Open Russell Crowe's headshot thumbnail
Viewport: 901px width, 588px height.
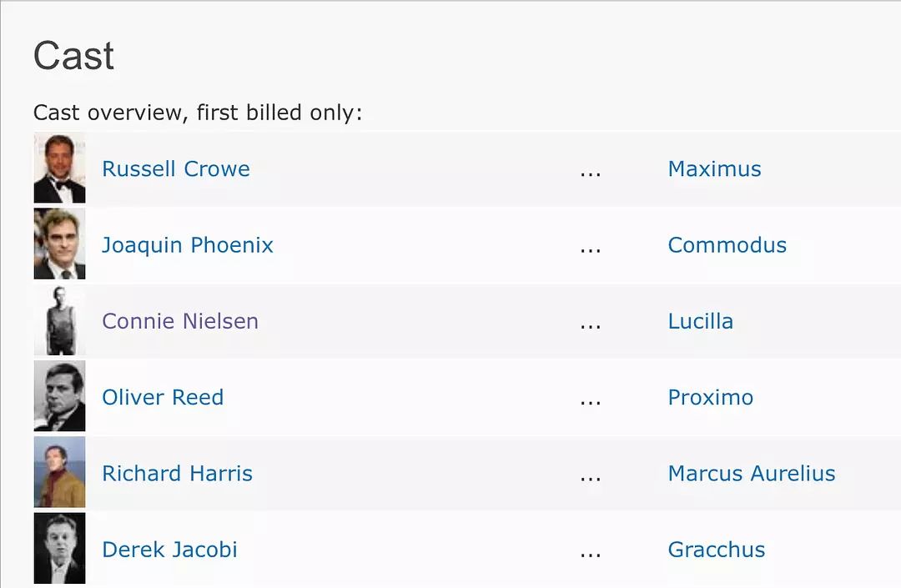click(x=60, y=168)
